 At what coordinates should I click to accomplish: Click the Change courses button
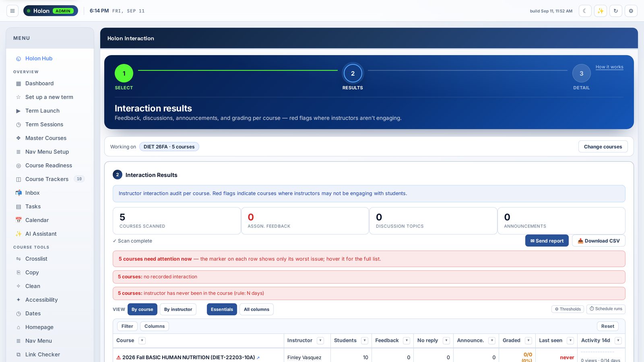(603, 147)
